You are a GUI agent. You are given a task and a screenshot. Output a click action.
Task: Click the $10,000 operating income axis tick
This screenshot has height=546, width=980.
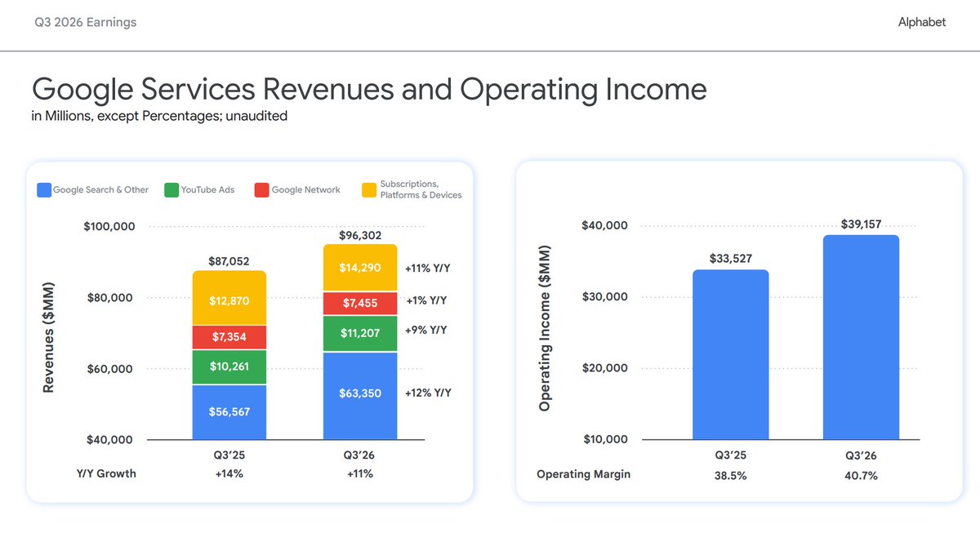click(x=604, y=439)
